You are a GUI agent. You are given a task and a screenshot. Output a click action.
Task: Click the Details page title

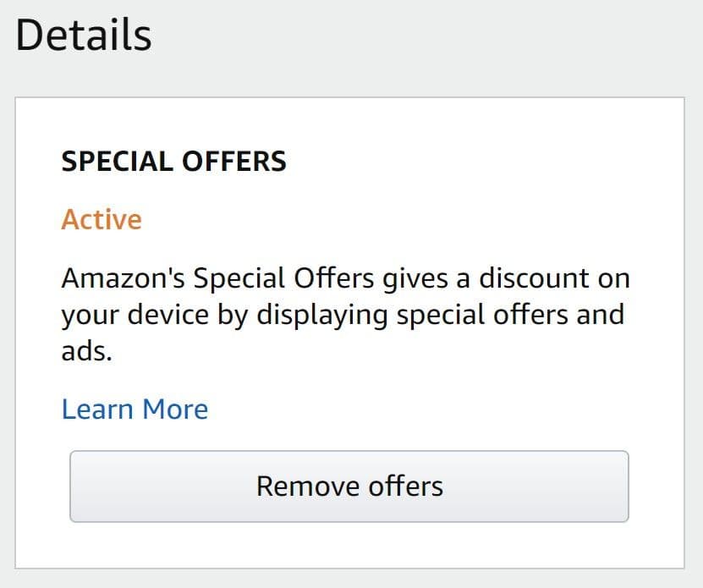point(84,34)
